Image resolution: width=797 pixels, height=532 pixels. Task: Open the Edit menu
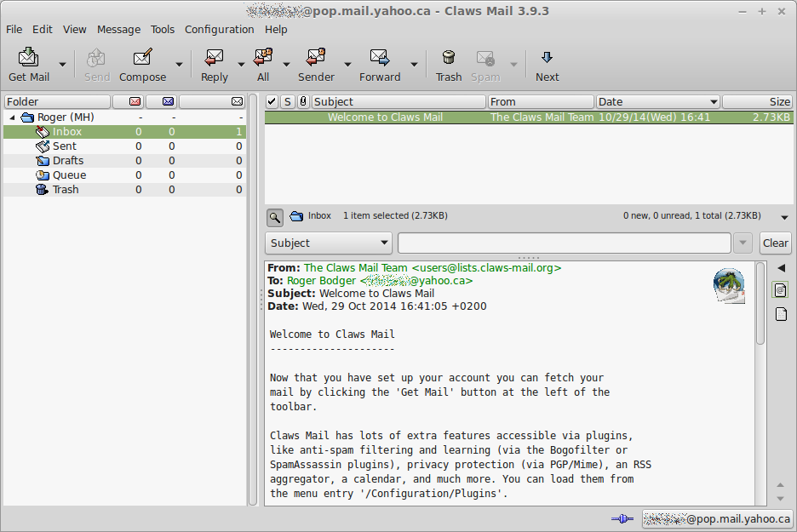coord(43,30)
